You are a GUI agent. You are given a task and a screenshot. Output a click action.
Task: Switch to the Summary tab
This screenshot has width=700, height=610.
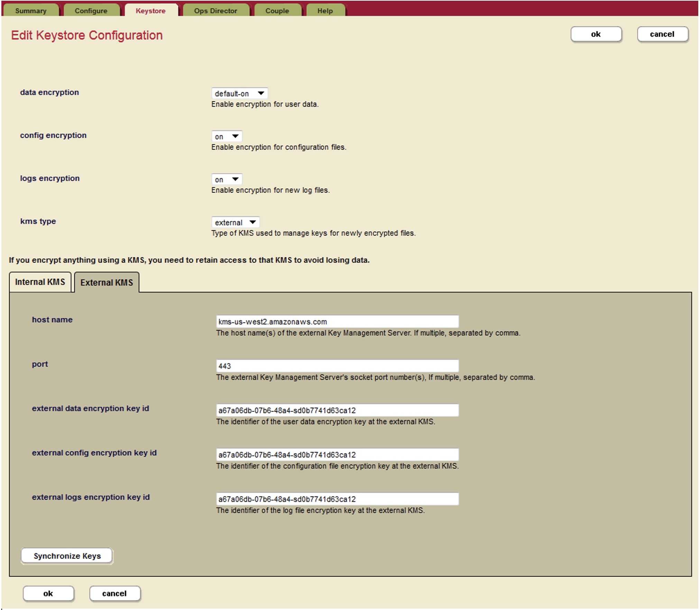(x=31, y=10)
